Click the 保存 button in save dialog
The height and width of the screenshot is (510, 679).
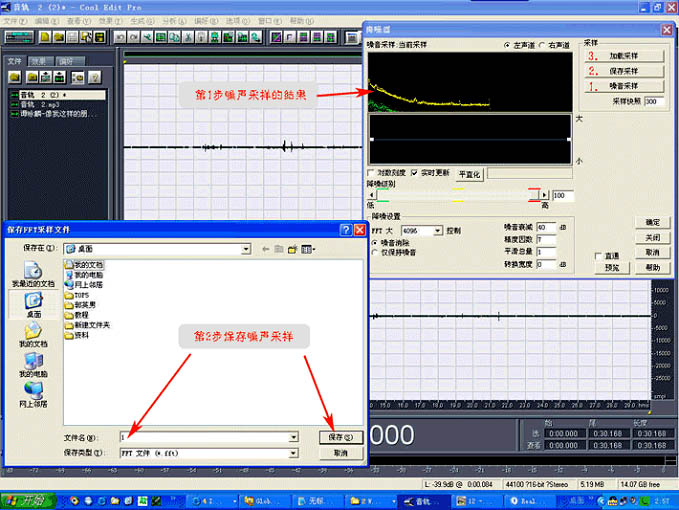coord(341,437)
